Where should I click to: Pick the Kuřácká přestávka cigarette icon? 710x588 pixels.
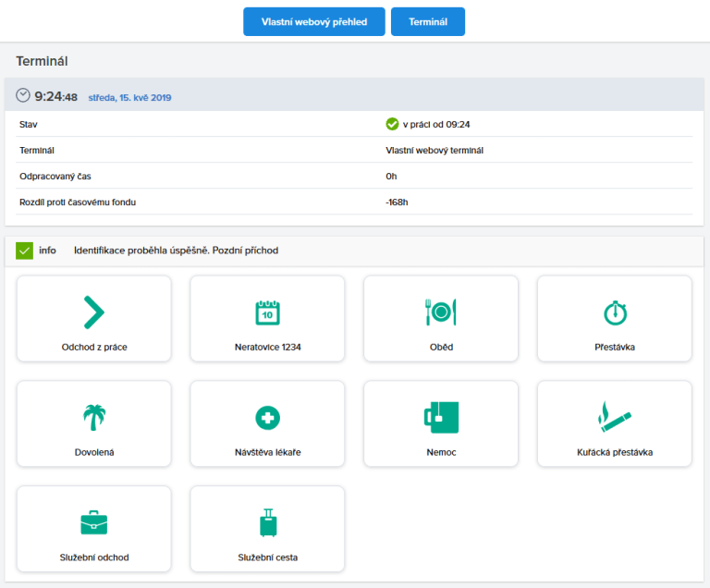[x=615, y=418]
